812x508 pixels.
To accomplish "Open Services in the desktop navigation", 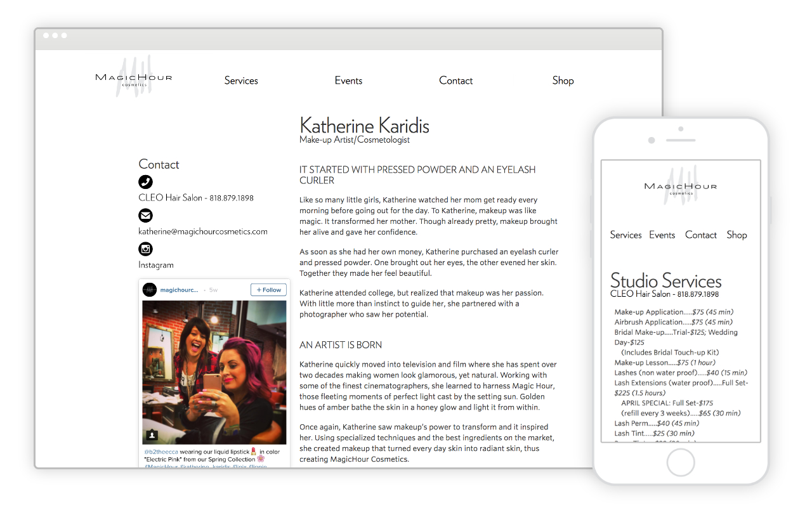I will tap(241, 81).
